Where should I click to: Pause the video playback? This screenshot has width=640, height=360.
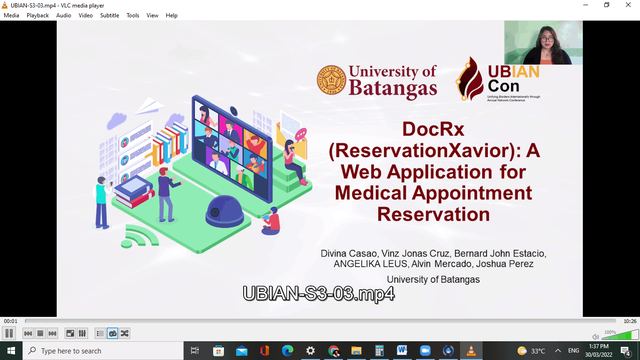pos(9,333)
